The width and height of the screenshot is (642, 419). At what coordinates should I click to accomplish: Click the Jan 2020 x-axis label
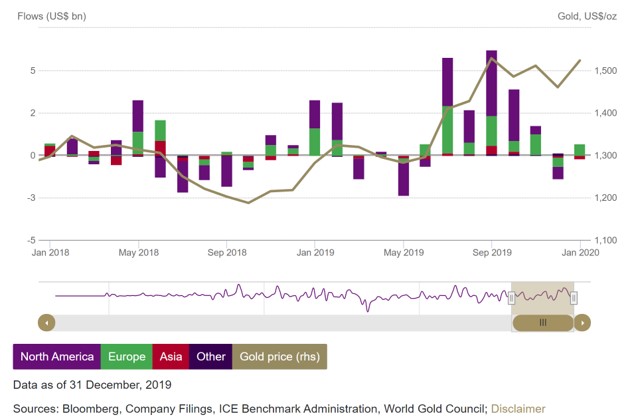coord(580,252)
